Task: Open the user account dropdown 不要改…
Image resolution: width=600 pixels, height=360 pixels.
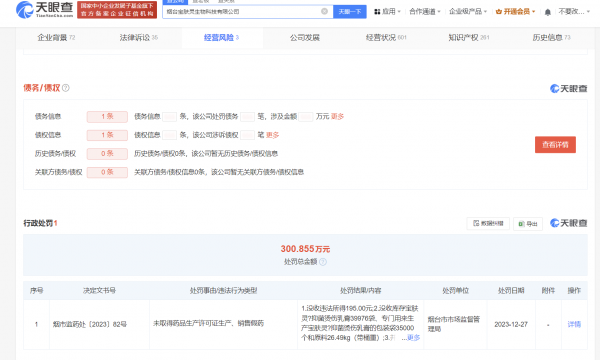Action: [574, 11]
